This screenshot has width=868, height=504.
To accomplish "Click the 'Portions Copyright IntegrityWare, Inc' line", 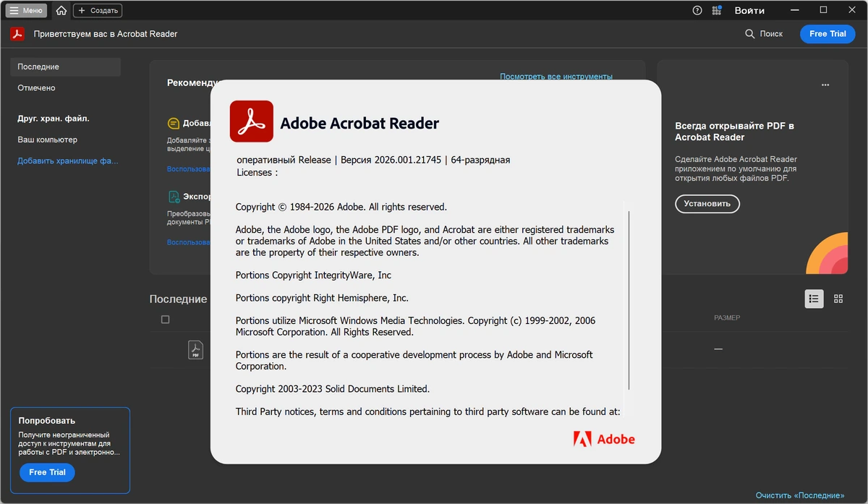I will 313,276.
